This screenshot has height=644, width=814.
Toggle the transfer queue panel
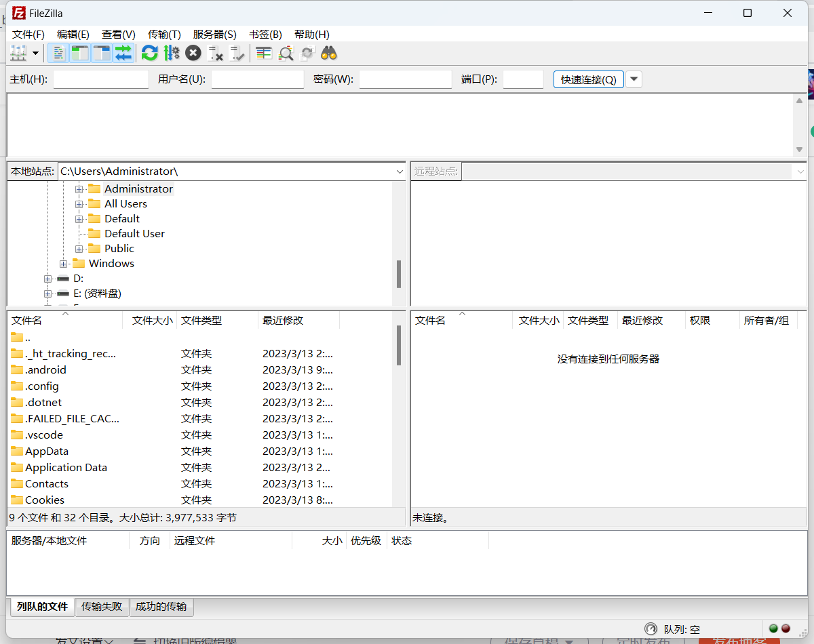tap(123, 52)
